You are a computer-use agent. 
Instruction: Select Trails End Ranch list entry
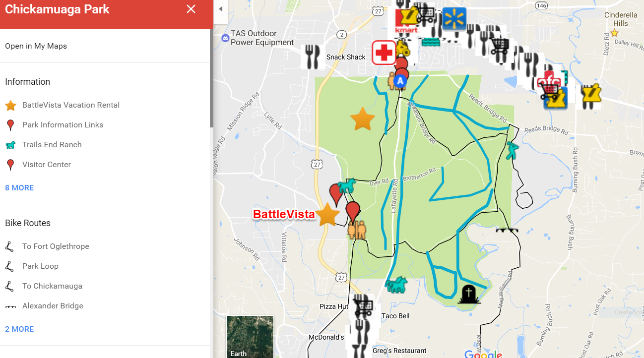click(x=52, y=145)
